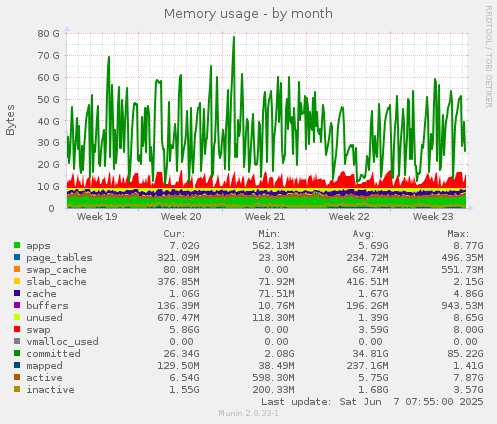This screenshot has width=497, height=424.
Task: Click the 'Cur:' column header
Action: click(x=174, y=234)
